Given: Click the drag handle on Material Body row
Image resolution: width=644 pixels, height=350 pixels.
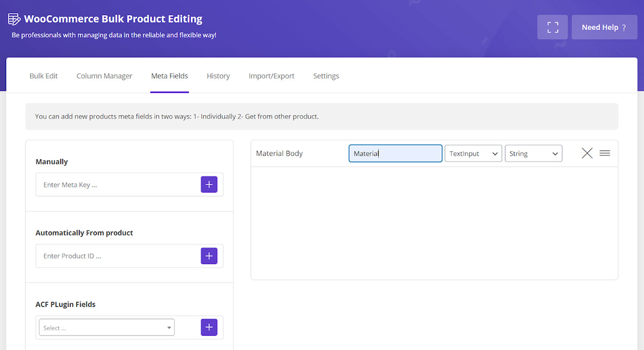Looking at the screenshot, I should click(605, 153).
